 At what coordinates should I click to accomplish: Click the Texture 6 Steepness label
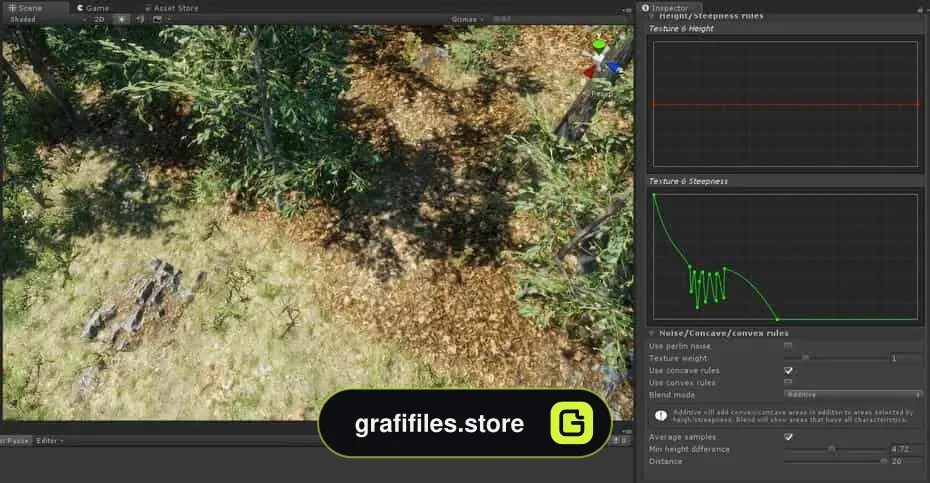[x=688, y=181]
